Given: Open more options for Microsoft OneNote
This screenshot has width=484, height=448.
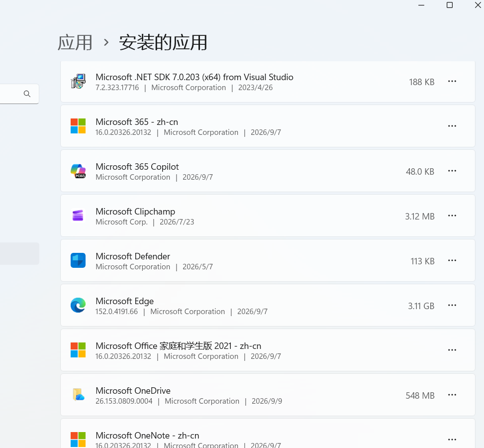Looking at the screenshot, I should pyautogui.click(x=452, y=440).
